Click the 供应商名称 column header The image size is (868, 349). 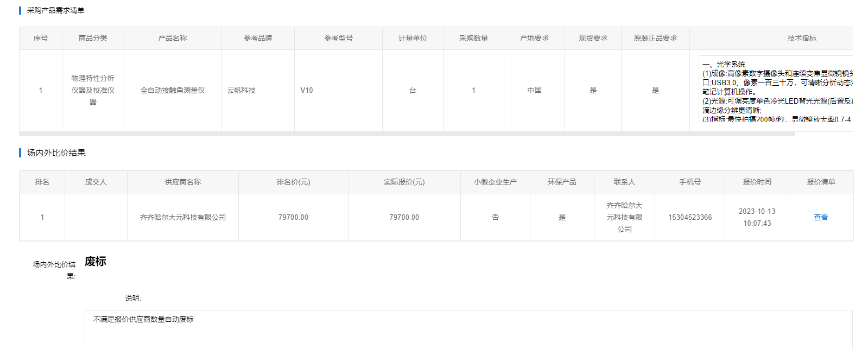(182, 182)
